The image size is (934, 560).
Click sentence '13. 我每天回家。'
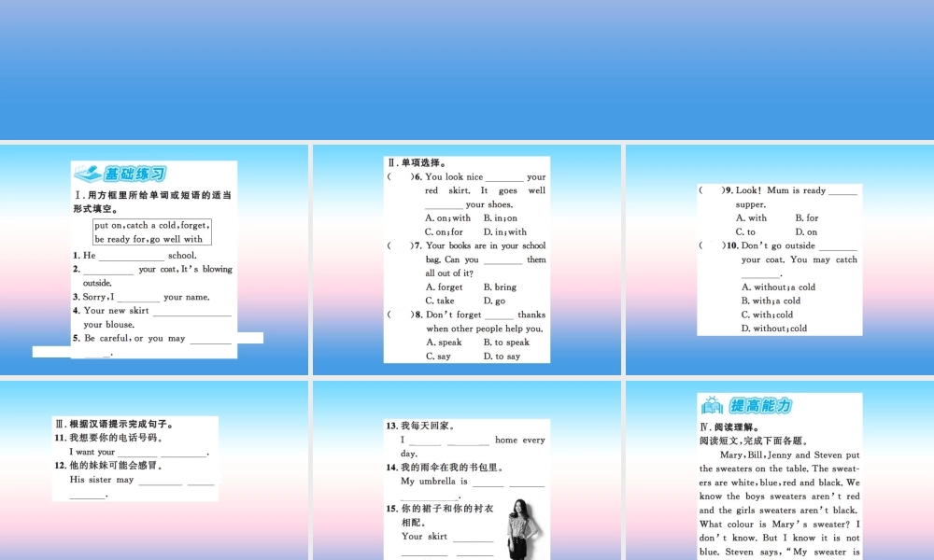(x=421, y=426)
